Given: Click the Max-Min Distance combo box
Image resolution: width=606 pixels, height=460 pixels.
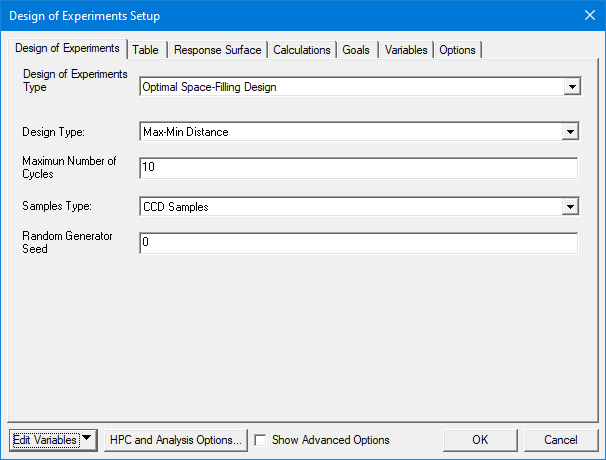Looking at the screenshot, I should (x=359, y=132).
